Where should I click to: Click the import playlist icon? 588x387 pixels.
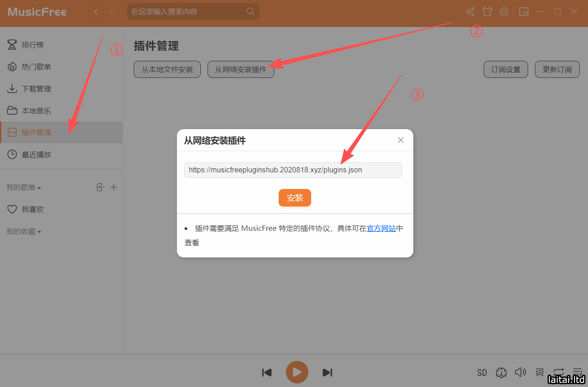coord(100,187)
